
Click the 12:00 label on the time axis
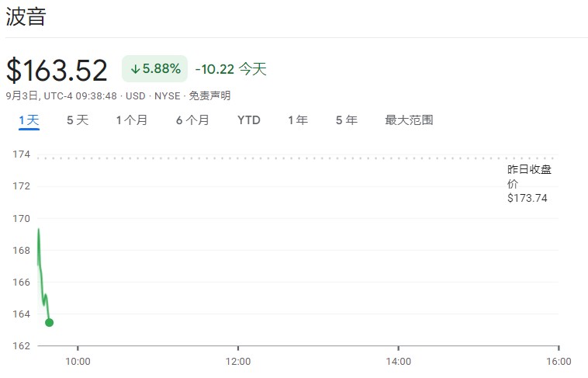(237, 361)
